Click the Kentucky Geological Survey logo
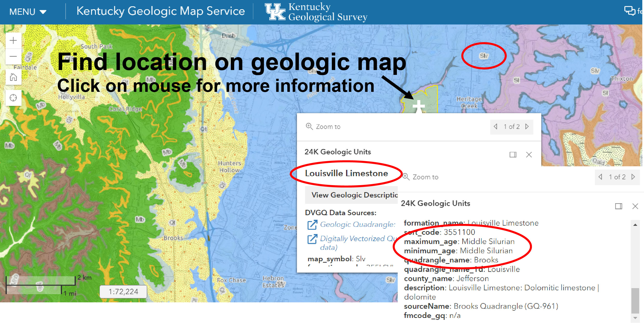This screenshot has height=323, width=644. coord(316,12)
